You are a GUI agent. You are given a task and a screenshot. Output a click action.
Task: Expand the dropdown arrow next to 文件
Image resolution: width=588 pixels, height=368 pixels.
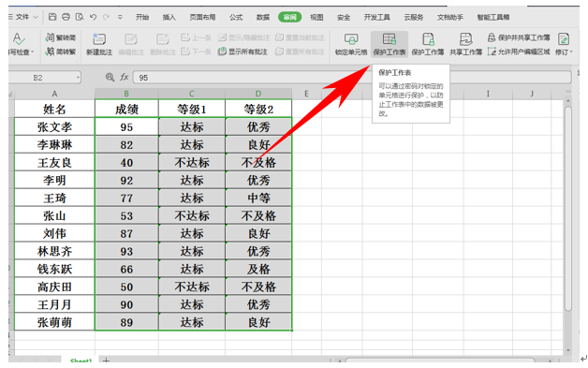[36, 17]
